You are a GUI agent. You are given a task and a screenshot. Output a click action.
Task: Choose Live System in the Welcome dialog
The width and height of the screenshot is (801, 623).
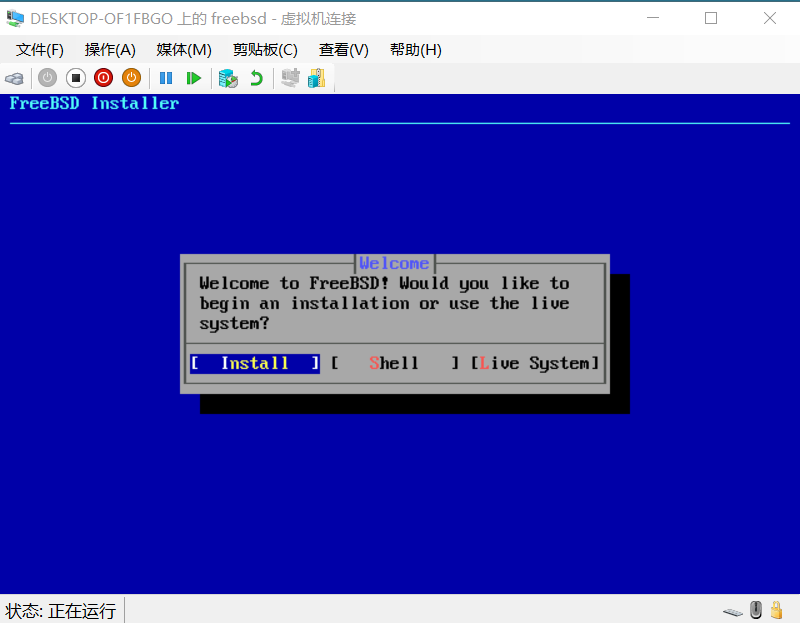pyautogui.click(x=534, y=364)
